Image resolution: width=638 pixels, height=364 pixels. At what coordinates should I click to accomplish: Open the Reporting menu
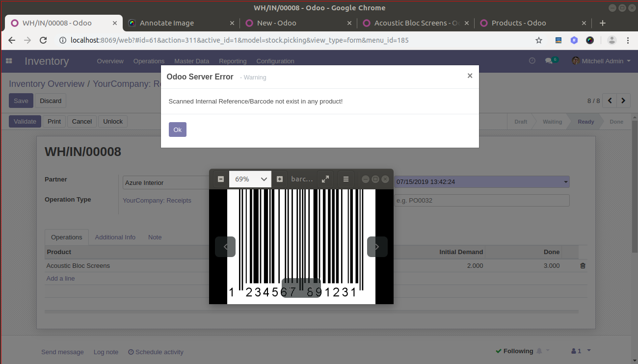click(x=233, y=61)
